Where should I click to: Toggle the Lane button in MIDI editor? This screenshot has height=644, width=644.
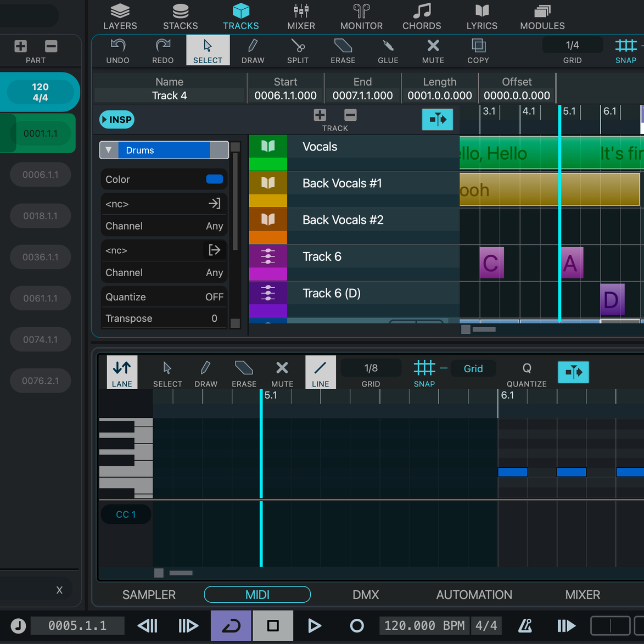(x=122, y=372)
